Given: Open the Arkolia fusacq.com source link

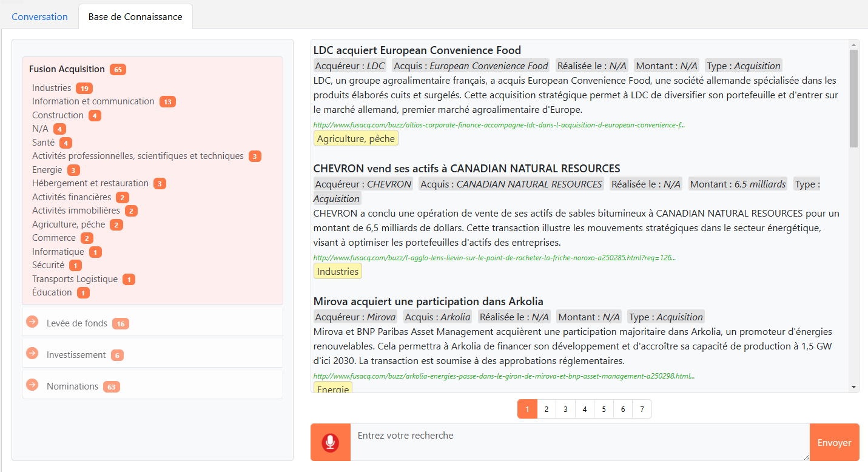Looking at the screenshot, I should tap(503, 376).
